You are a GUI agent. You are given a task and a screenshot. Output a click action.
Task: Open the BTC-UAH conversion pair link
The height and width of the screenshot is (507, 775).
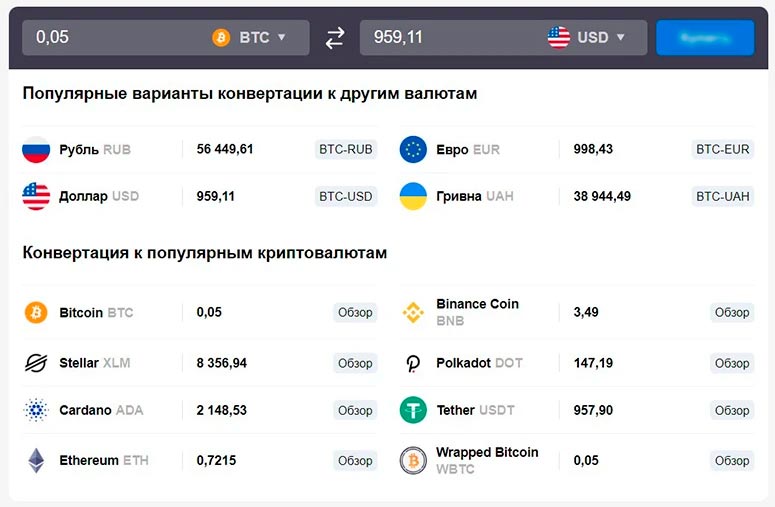tap(722, 196)
